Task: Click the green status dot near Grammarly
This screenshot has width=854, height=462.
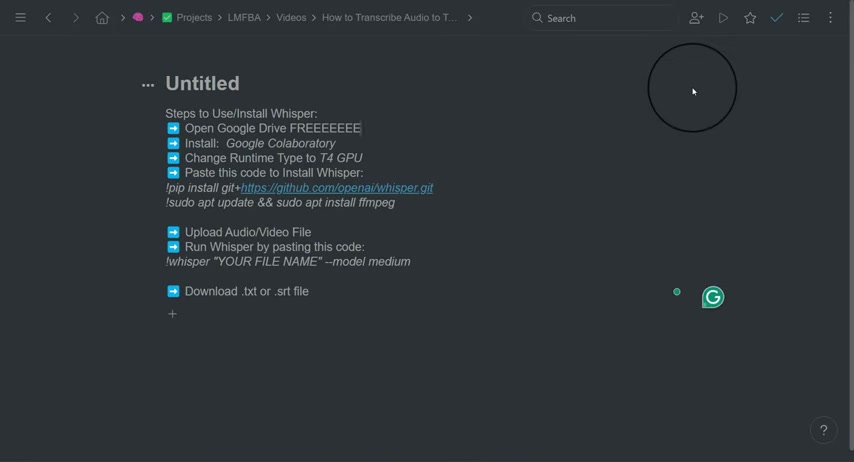Action: point(677,292)
